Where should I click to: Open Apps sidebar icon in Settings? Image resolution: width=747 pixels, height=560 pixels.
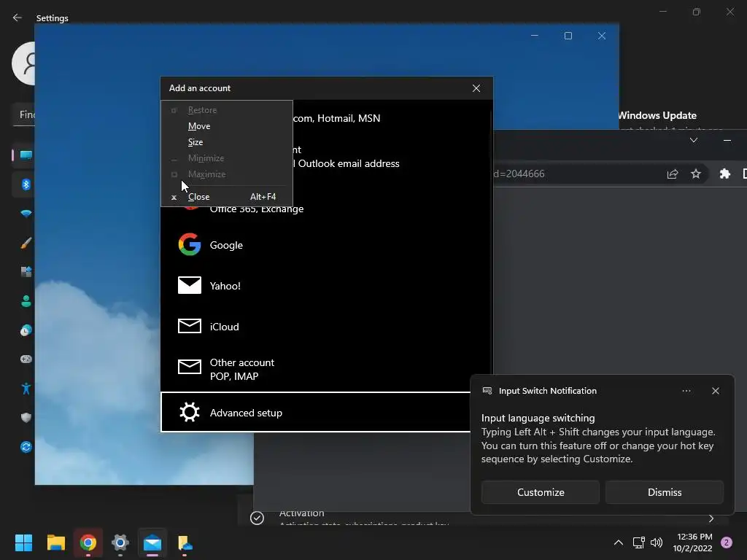pyautogui.click(x=26, y=272)
